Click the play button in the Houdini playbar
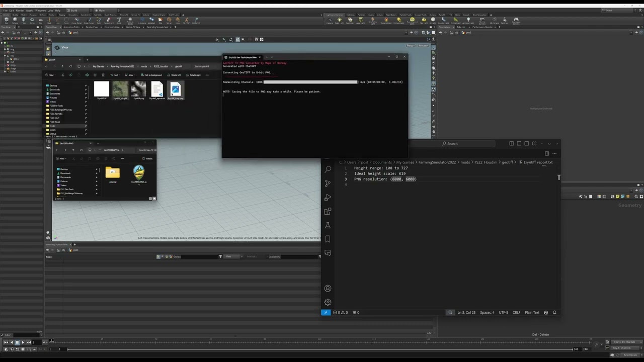 (x=23, y=342)
